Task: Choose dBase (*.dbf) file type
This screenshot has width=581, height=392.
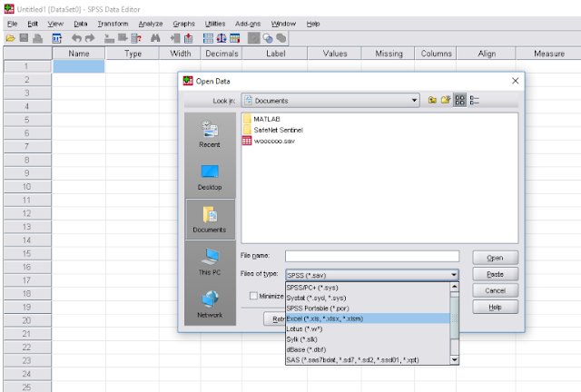Action: pyautogui.click(x=368, y=349)
